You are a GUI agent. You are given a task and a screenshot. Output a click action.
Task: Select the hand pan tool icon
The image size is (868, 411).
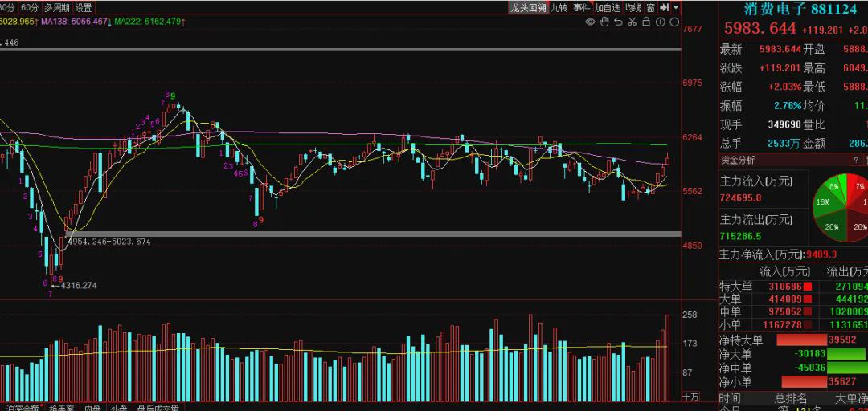(x=604, y=22)
